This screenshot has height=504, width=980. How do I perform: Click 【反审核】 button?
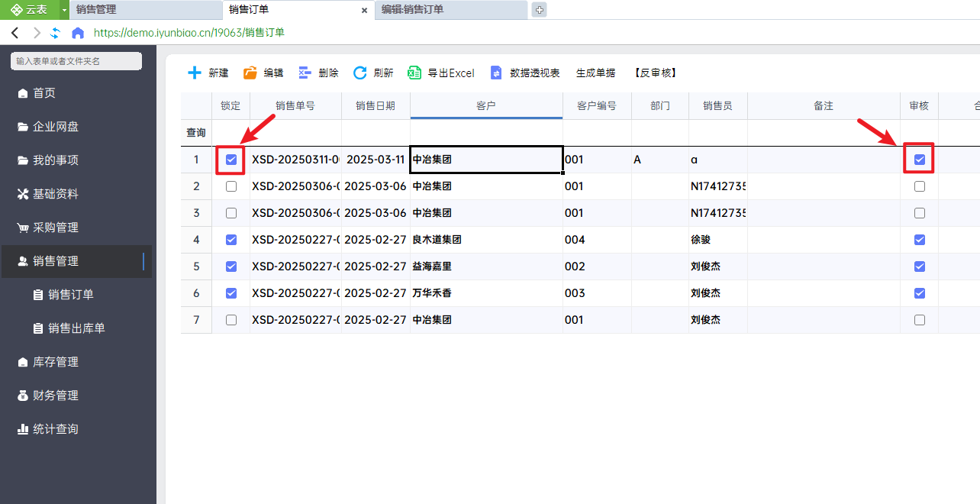(656, 73)
